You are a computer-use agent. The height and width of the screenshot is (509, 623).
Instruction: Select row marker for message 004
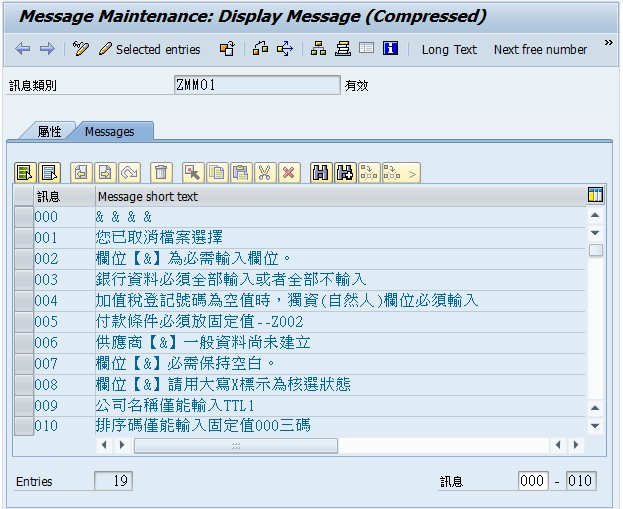click(23, 301)
